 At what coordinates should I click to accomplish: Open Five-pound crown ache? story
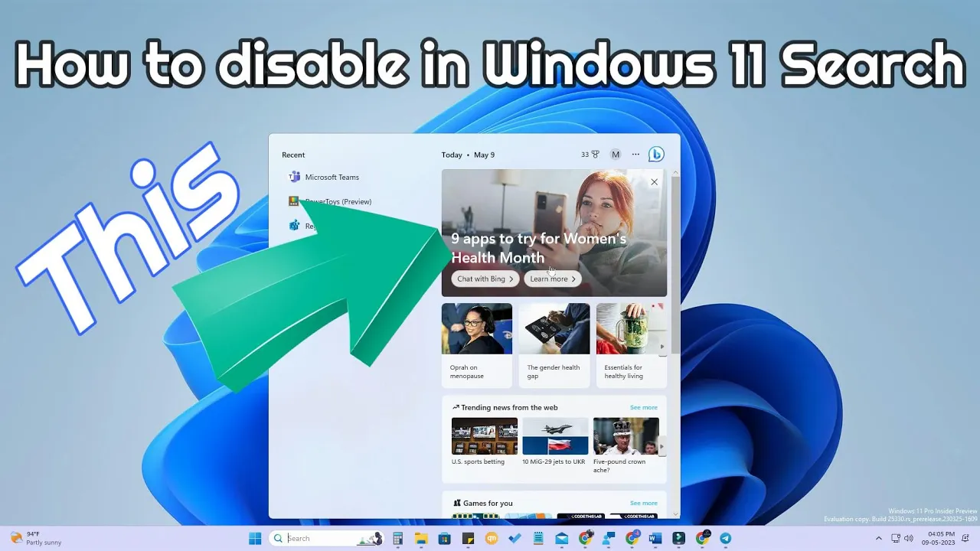[x=626, y=445]
